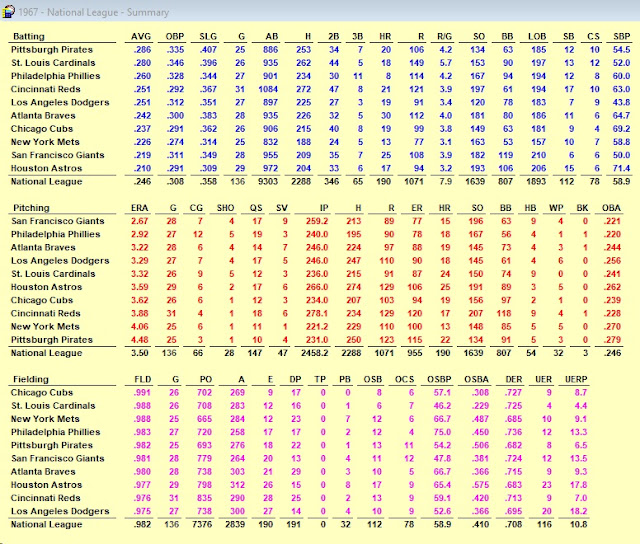This screenshot has width=640, height=544.
Task: Click the PB column header
Action: [344, 379]
